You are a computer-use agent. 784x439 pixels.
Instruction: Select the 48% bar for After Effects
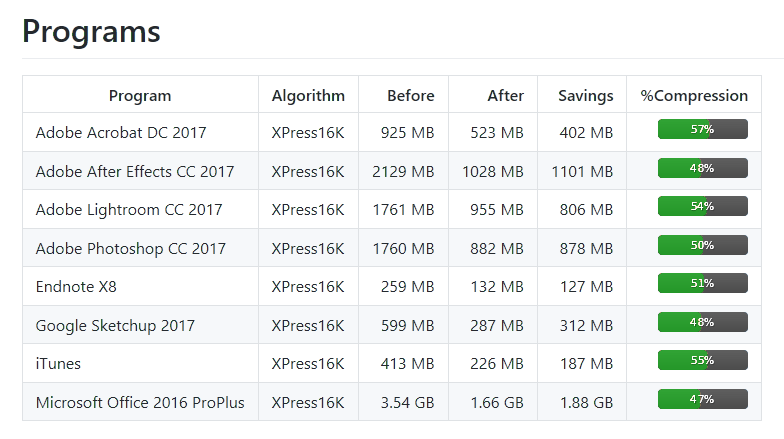702,168
